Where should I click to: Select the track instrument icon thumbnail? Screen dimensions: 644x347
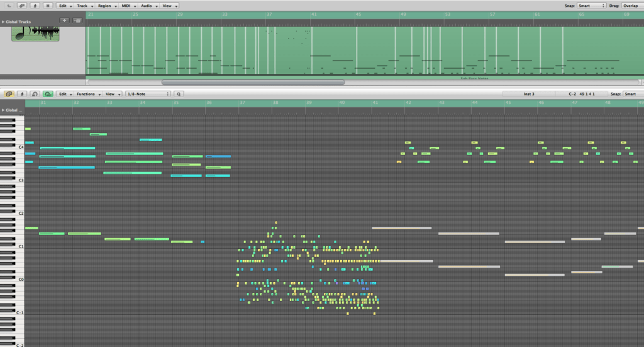click(35, 33)
